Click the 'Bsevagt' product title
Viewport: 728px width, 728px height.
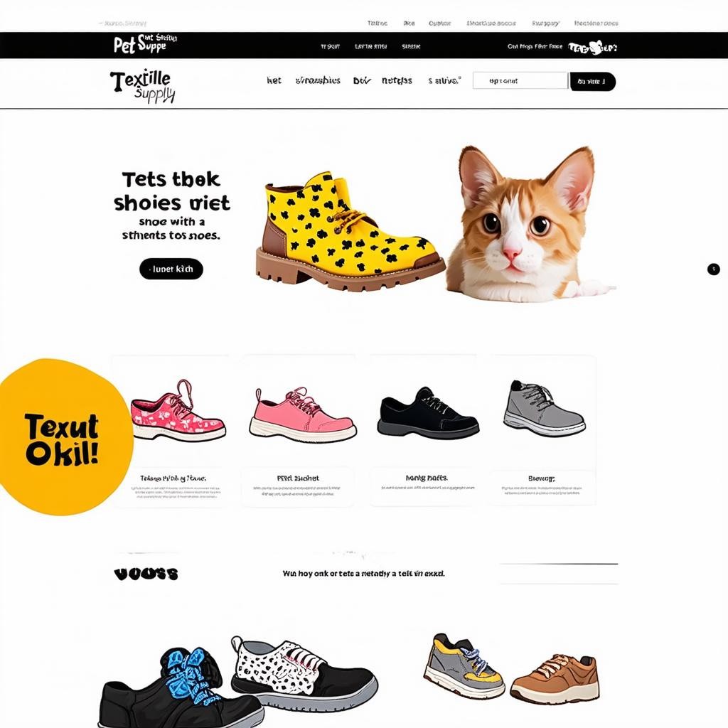[541, 478]
